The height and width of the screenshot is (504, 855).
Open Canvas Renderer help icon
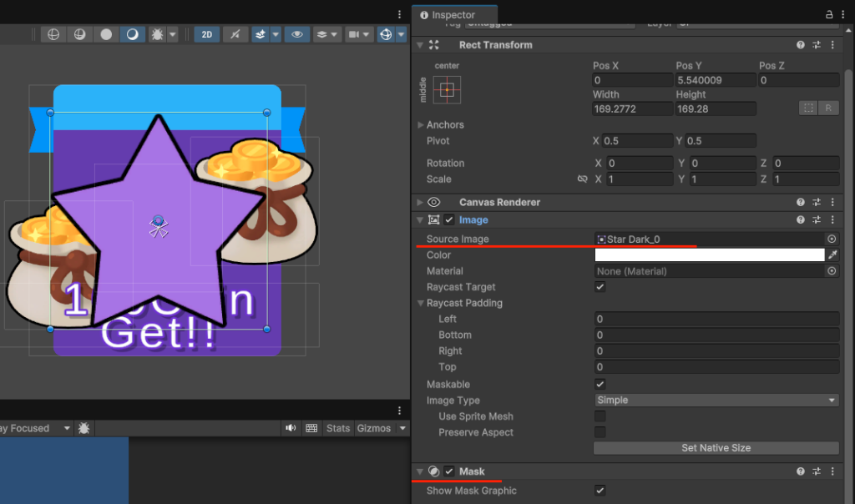click(801, 202)
